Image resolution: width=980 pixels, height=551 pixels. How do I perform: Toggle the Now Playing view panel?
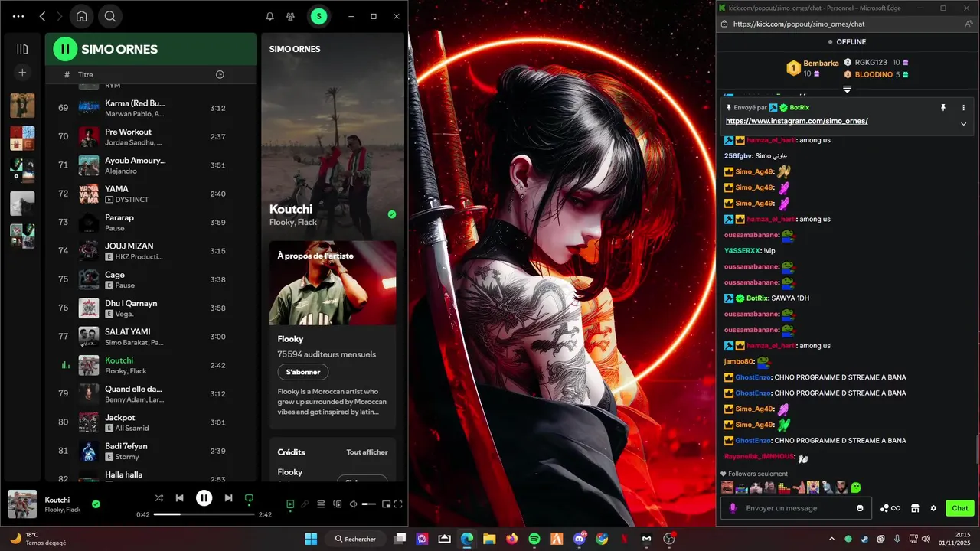pyautogui.click(x=290, y=504)
